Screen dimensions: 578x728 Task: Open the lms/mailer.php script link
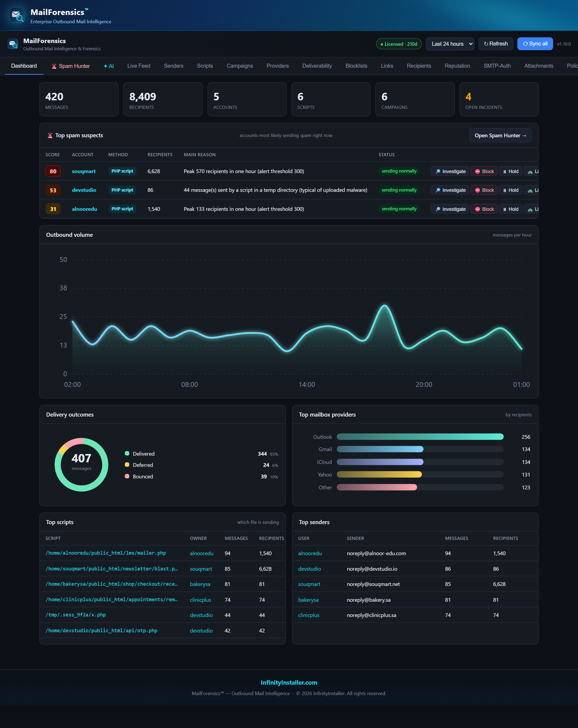106,553
